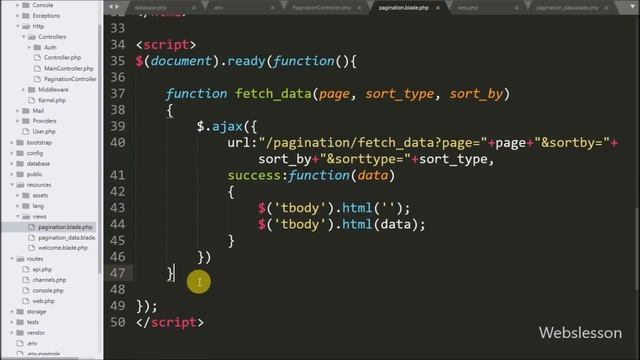Click the Exceptions folder icon
This screenshot has width=640, height=360.
click(x=26, y=16)
